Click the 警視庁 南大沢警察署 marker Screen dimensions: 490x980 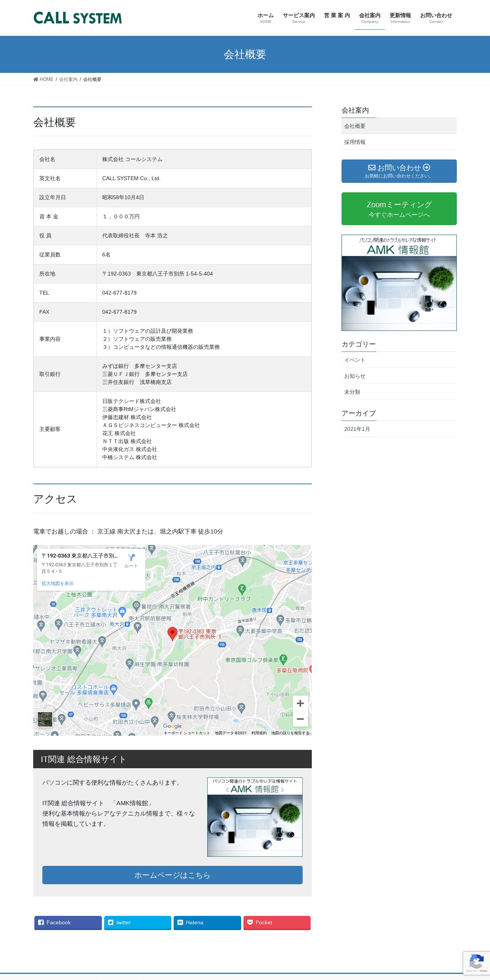coord(136,605)
